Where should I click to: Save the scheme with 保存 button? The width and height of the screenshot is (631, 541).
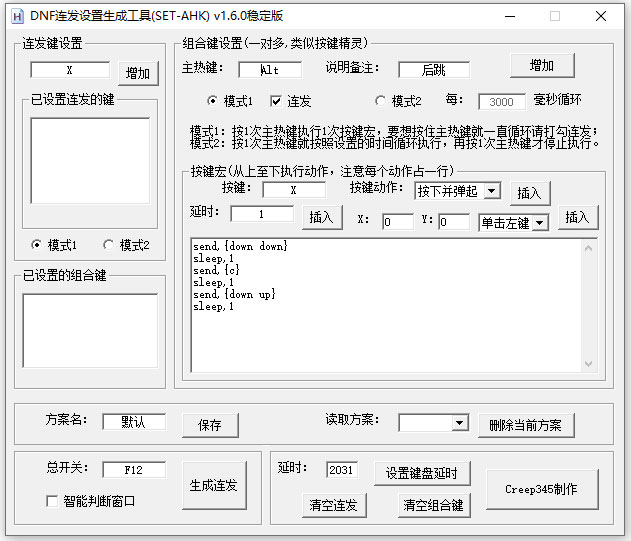[210, 425]
